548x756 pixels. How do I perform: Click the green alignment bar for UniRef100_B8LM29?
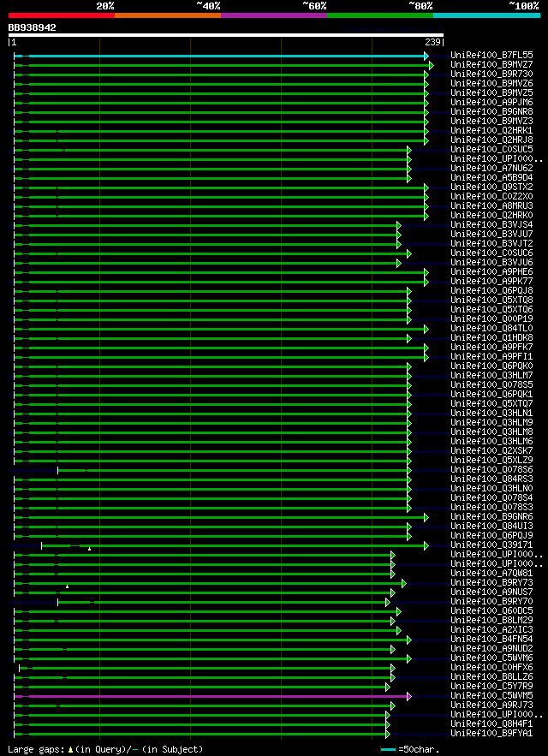(204, 621)
